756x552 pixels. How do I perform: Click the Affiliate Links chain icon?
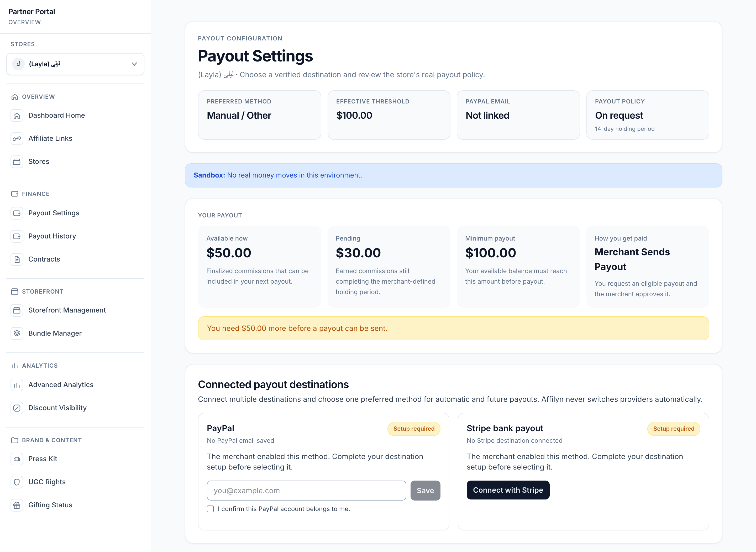[x=17, y=139]
